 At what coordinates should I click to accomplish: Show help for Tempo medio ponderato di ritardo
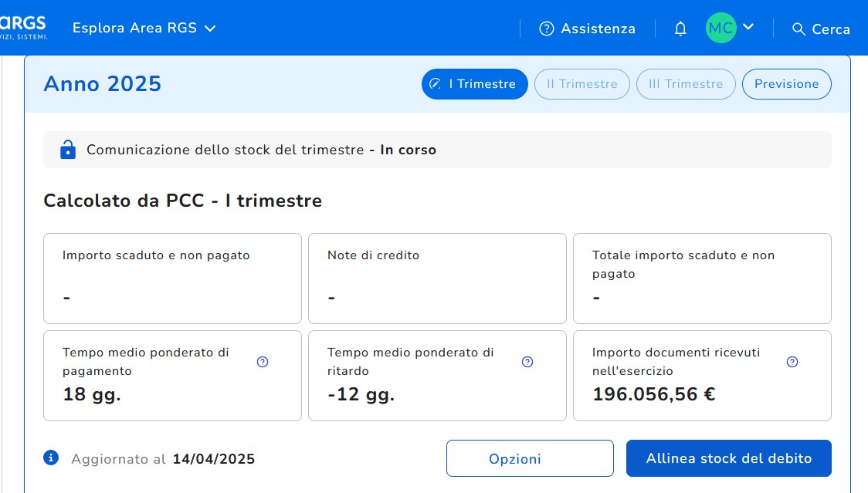click(527, 362)
